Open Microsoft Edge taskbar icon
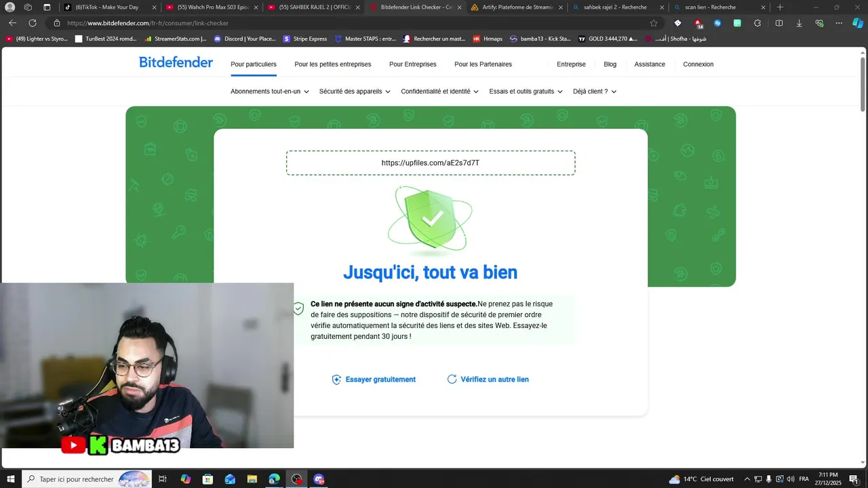 coord(274,479)
